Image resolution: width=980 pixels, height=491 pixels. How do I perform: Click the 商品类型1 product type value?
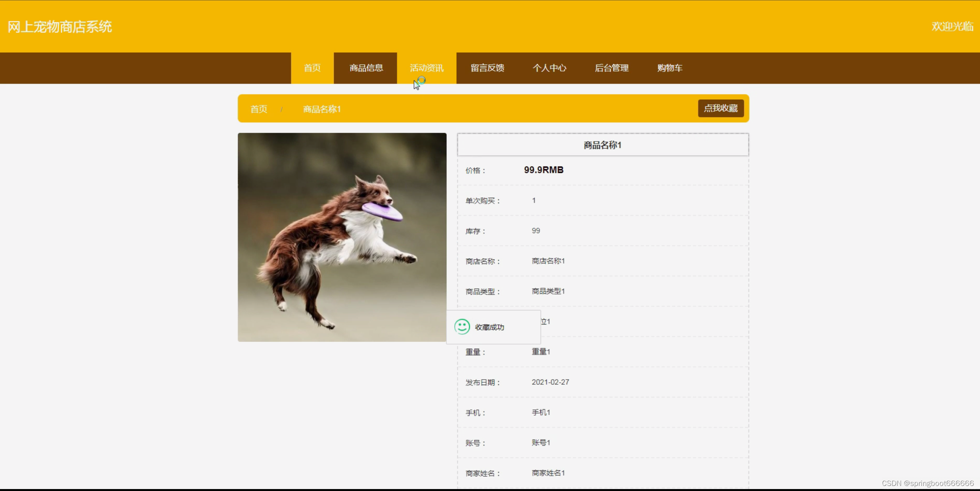(x=548, y=291)
